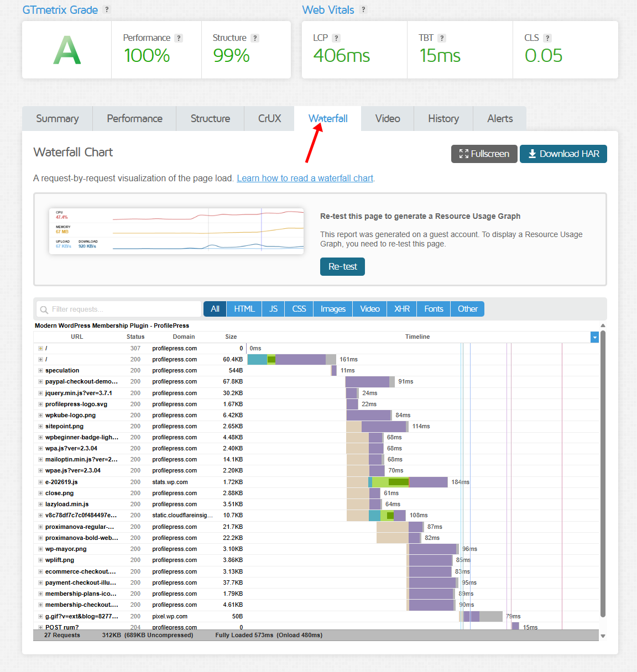Expand the g.gif pixel.wp.com request row

coord(40,617)
